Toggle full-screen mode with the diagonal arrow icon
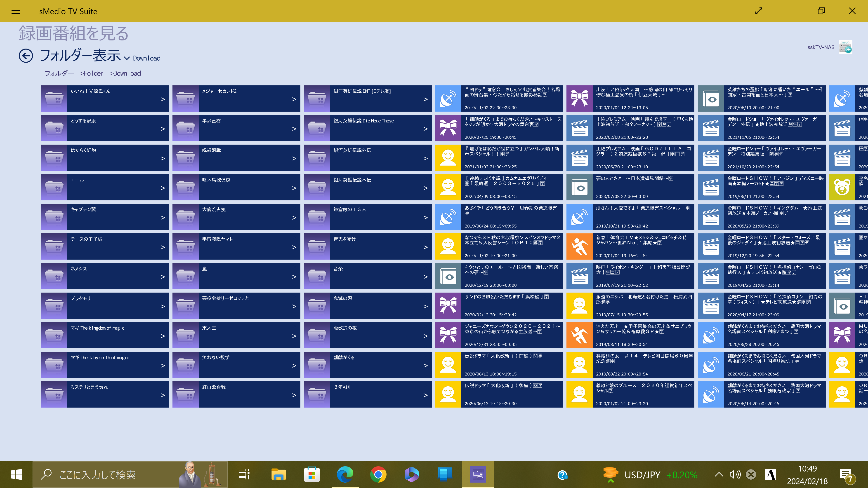 tap(759, 11)
